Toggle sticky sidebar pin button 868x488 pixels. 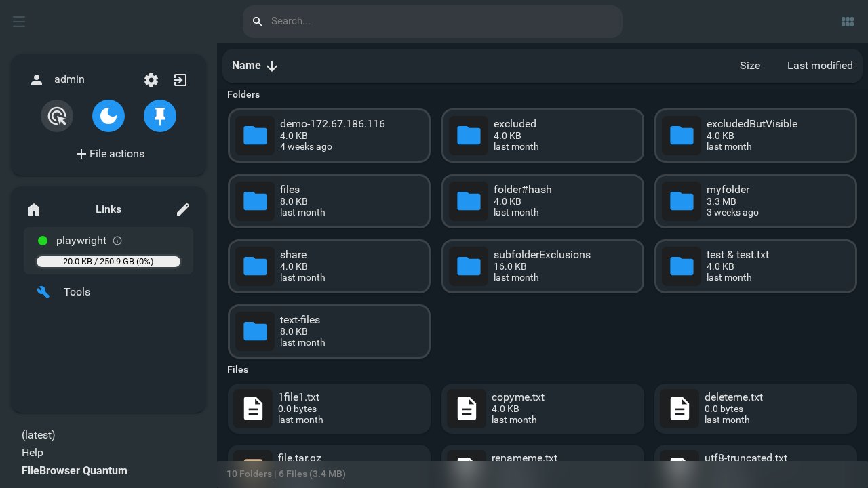[160, 117]
